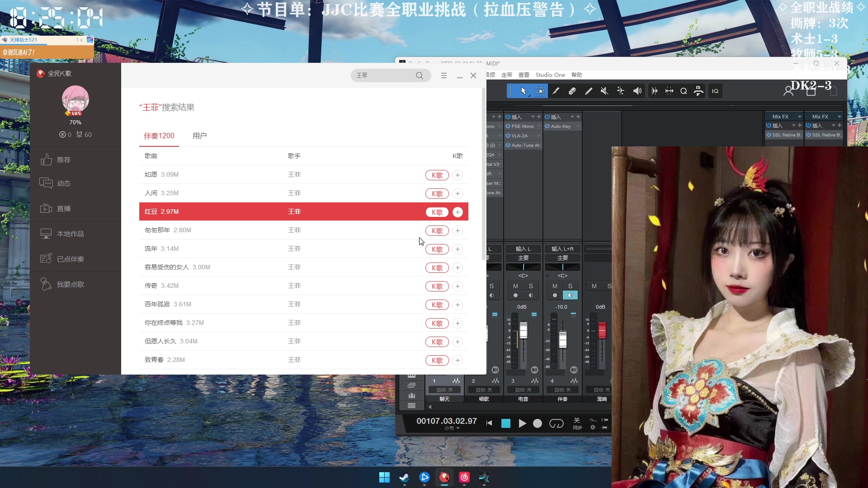The height and width of the screenshot is (488, 868).
Task: Open 主要 output selector on 伴奏 channel
Action: (x=562, y=258)
